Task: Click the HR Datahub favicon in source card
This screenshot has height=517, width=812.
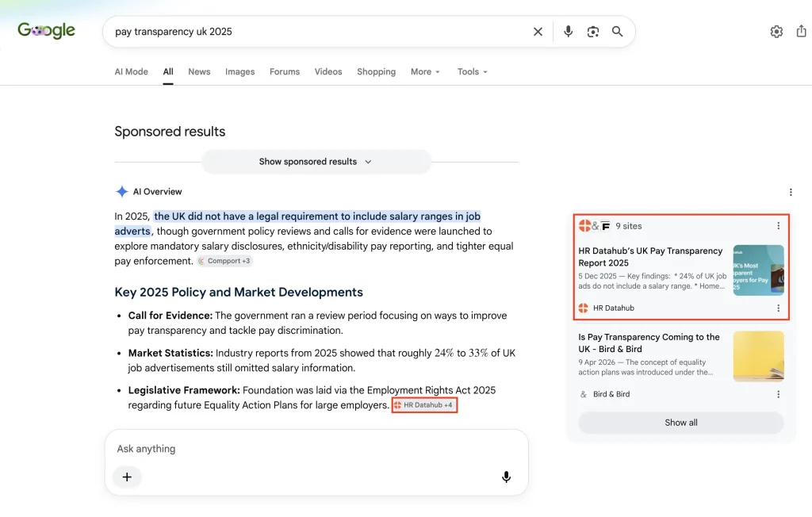Action: click(583, 308)
